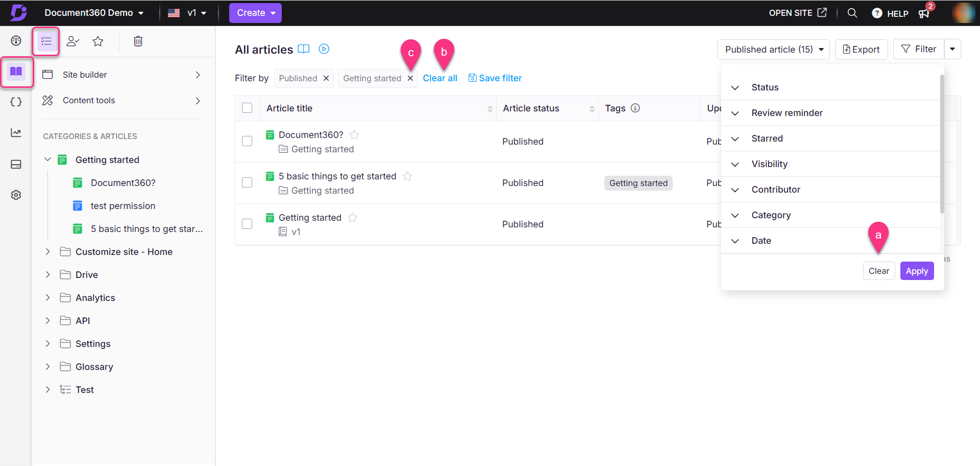The height and width of the screenshot is (466, 980).
Task: Open the Analytics chart icon in sidebar
Action: [x=16, y=133]
